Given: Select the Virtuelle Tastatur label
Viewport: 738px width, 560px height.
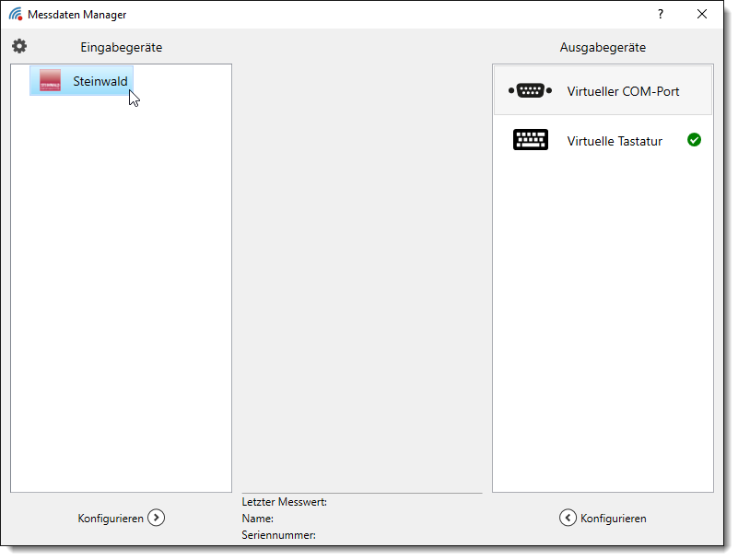Looking at the screenshot, I should coord(615,141).
